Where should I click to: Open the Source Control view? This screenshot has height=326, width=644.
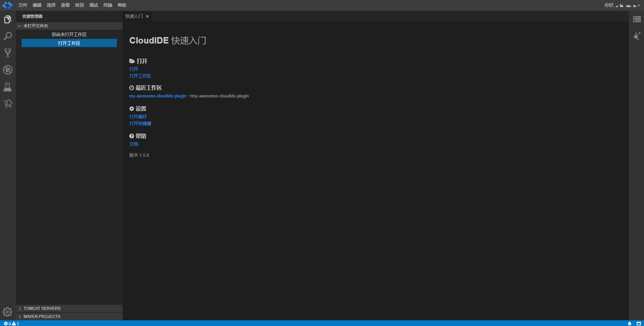tap(7, 53)
